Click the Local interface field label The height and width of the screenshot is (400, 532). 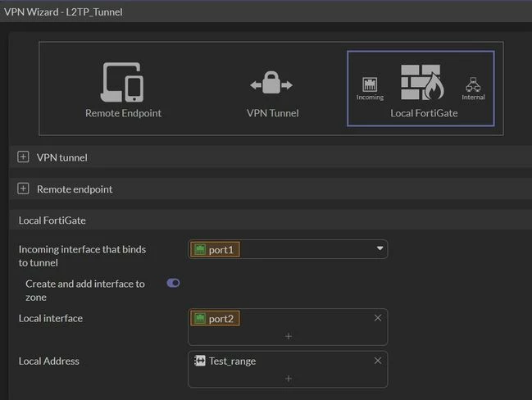(51, 318)
